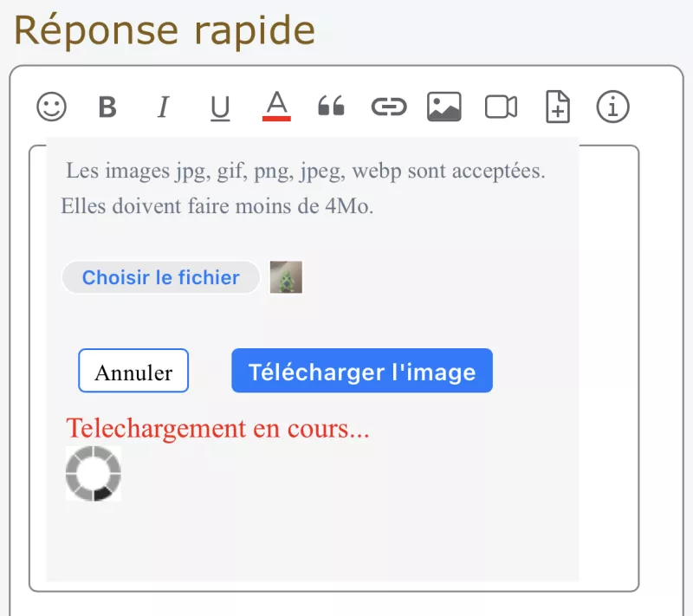Click the "Choisir le fichier" button

(161, 277)
